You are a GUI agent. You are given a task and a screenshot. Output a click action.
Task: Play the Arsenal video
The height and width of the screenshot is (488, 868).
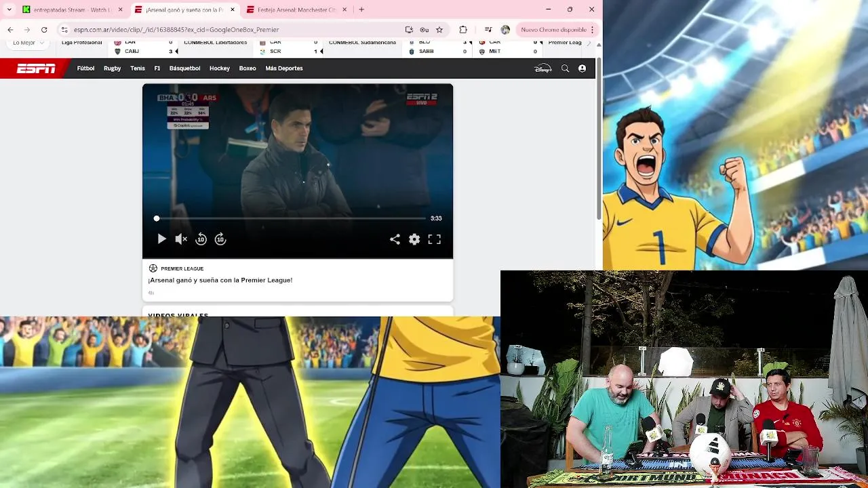tap(161, 239)
